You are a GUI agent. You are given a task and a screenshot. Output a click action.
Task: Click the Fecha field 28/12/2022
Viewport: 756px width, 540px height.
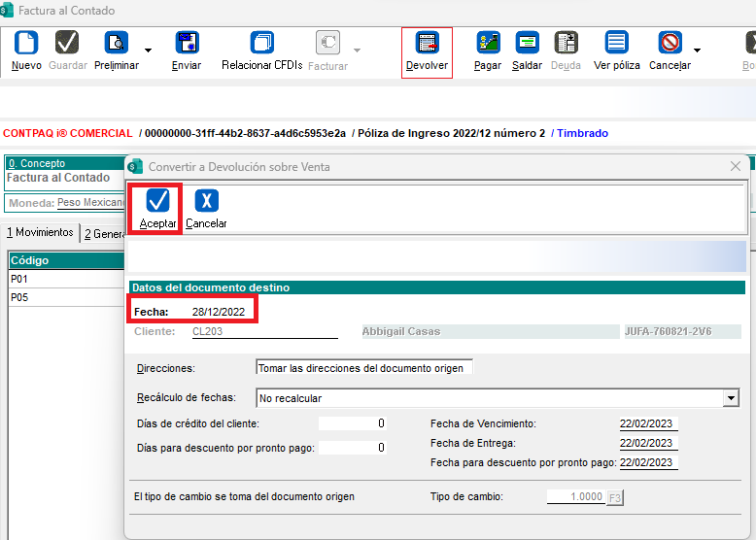click(221, 311)
